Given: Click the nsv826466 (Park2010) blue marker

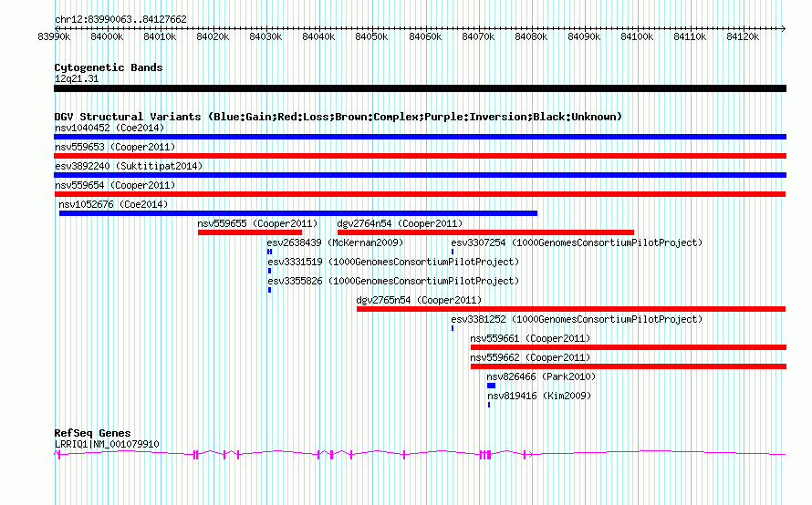Looking at the screenshot, I should click(492, 386).
